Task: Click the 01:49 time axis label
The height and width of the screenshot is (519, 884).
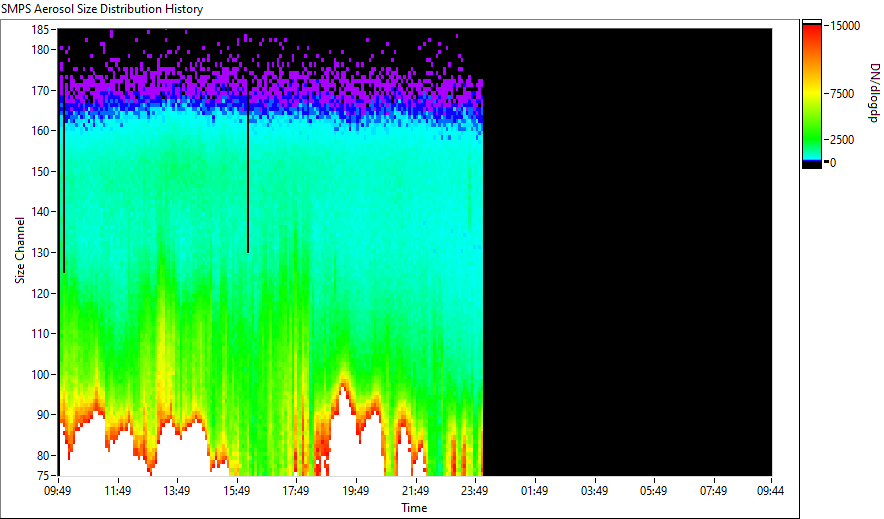Action: point(534,491)
